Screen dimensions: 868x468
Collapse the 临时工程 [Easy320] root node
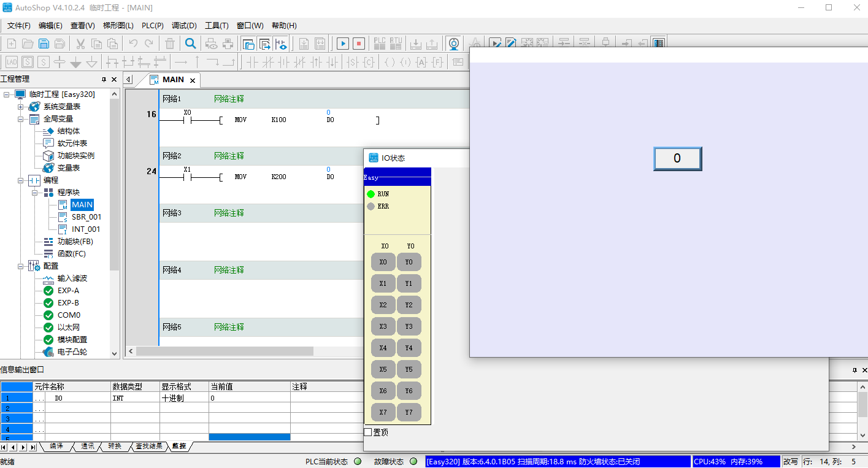pyautogui.click(x=7, y=94)
